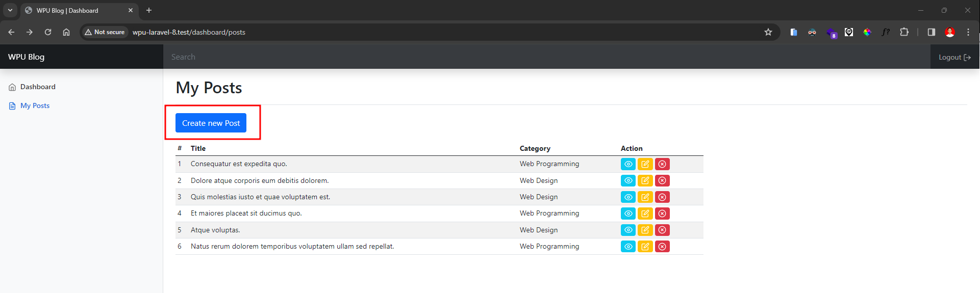Screen dimensions: 980x293
Task: Open the eye icon for 'Atque voluptas.'
Action: [x=628, y=230]
